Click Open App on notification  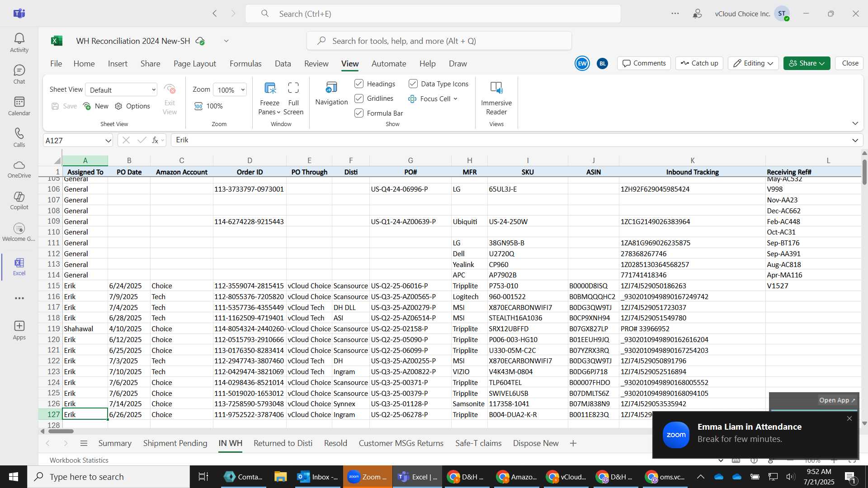pos(837,400)
